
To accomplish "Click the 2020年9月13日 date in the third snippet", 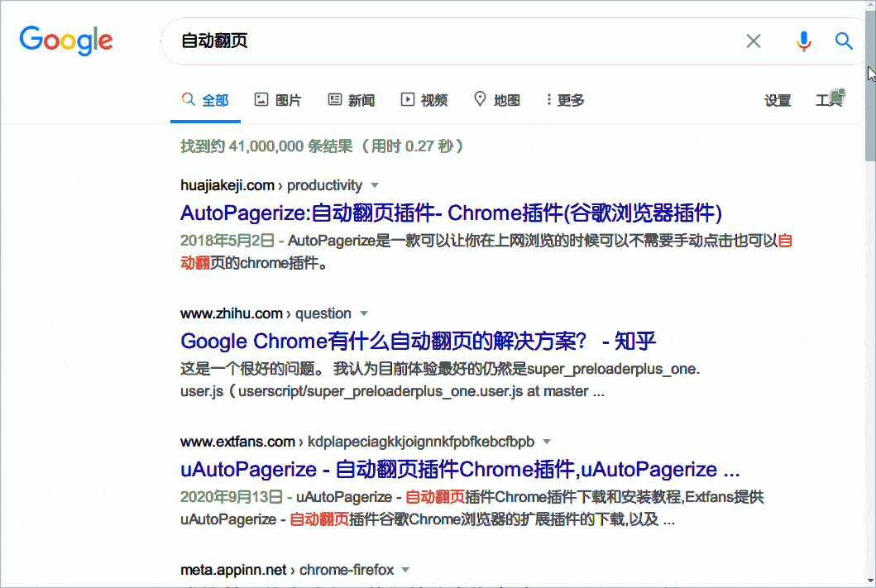I will pyautogui.click(x=232, y=497).
